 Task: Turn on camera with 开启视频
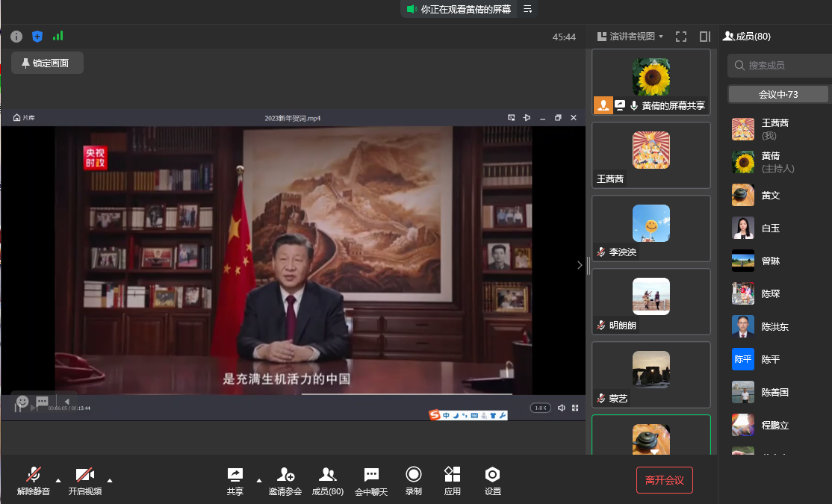coord(85,479)
